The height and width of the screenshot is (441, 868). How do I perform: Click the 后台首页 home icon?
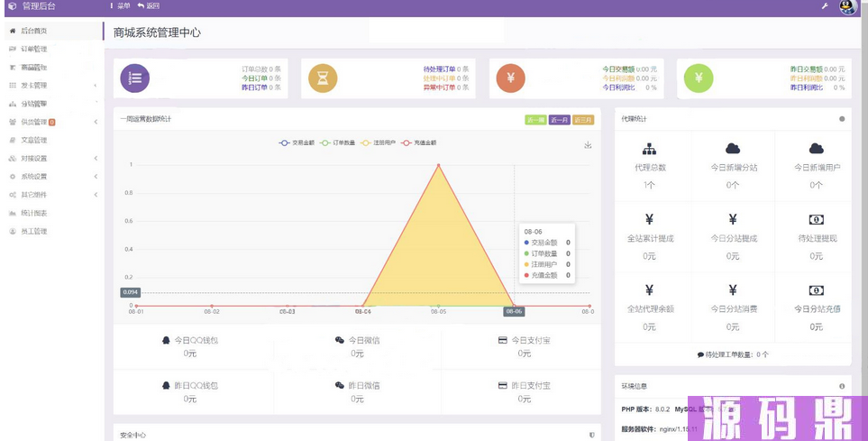(x=13, y=31)
